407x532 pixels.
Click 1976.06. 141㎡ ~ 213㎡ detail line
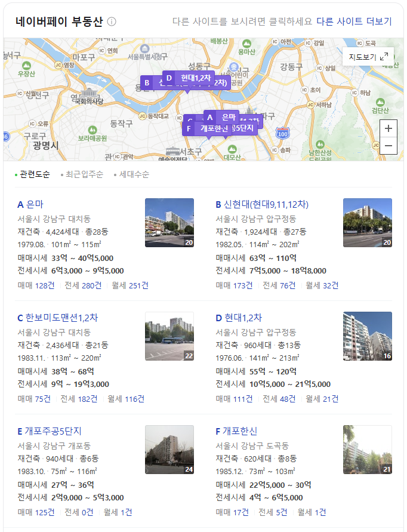257,358
